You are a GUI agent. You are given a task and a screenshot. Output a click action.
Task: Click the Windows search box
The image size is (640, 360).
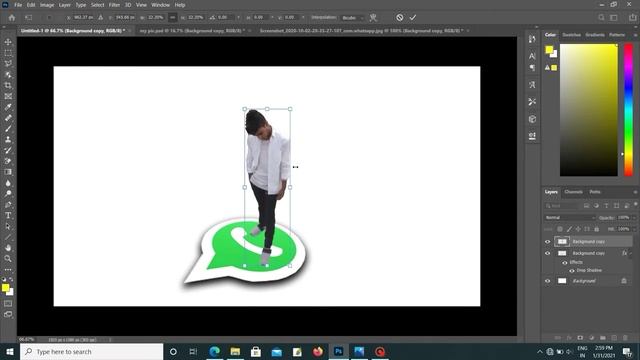pos(91,351)
